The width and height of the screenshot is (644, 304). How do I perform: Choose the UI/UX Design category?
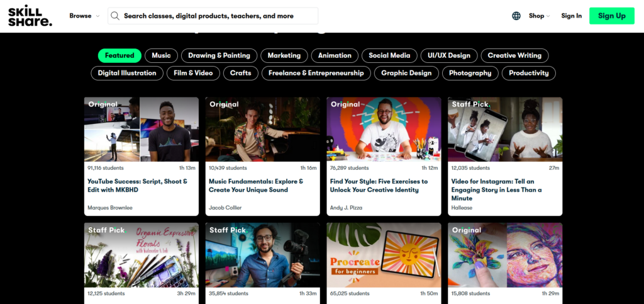click(448, 55)
